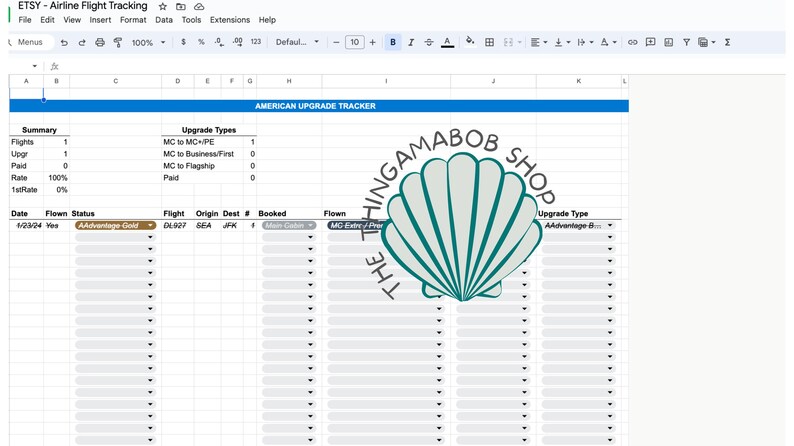This screenshot has width=794, height=446.
Task: Click the Undo icon
Action: pos(64,43)
